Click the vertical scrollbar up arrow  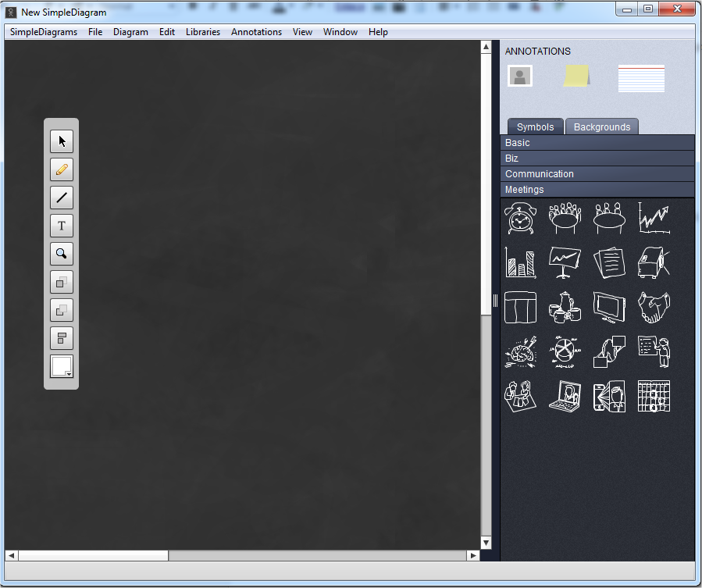[486, 47]
